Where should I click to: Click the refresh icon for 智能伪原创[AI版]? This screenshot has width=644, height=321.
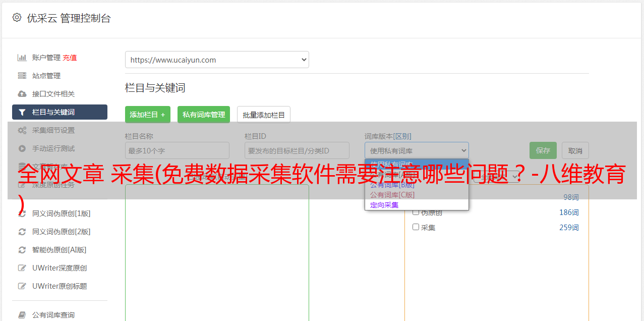point(22,250)
